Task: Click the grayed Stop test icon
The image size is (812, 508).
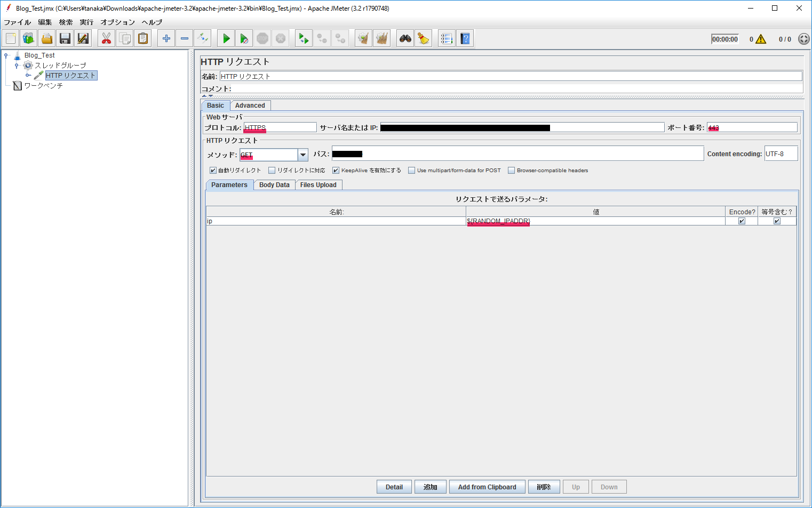Action: pos(262,38)
